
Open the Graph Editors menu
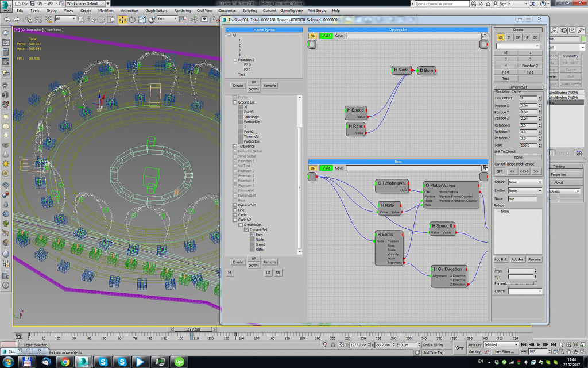click(156, 10)
